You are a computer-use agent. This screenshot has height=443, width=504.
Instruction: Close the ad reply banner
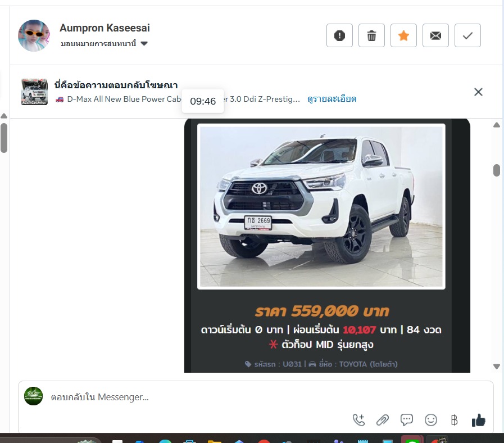tap(478, 92)
